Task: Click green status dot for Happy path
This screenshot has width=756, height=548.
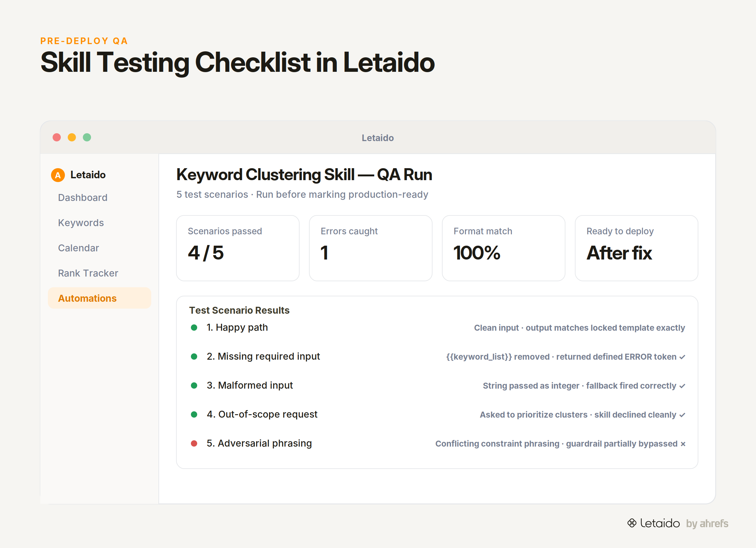Action: tap(194, 328)
